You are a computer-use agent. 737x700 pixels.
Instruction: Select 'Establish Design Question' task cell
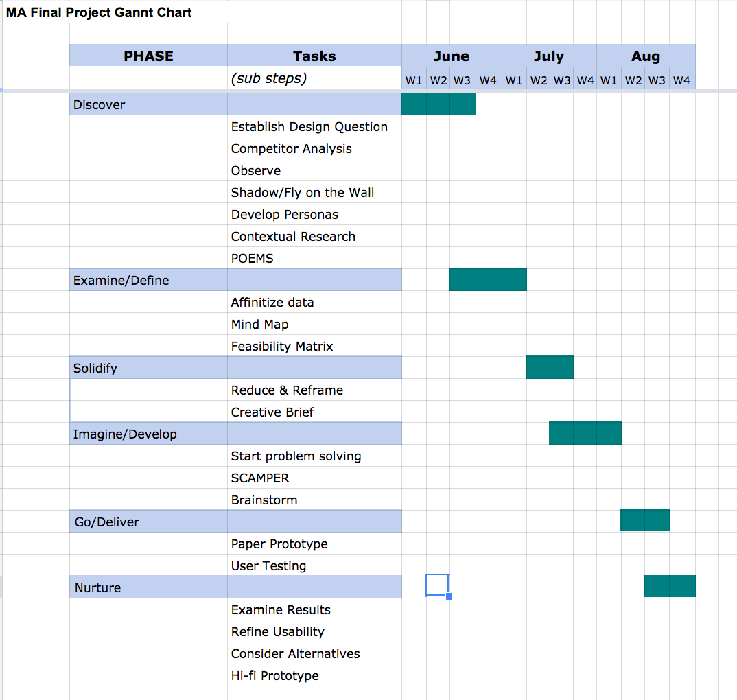(x=314, y=126)
